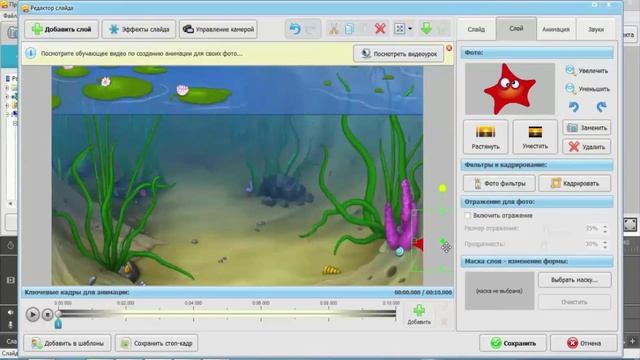
Task: Click the layer alignment grid icon
Action: tap(400, 29)
